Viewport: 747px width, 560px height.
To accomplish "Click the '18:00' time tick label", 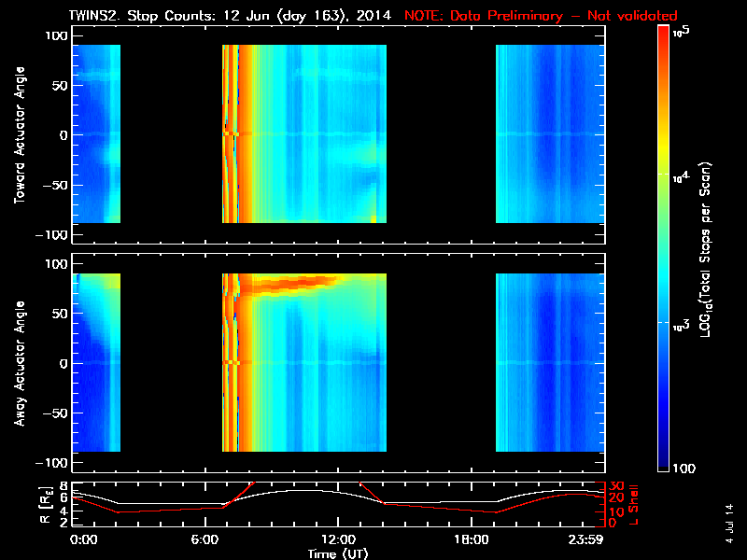I will tap(472, 539).
